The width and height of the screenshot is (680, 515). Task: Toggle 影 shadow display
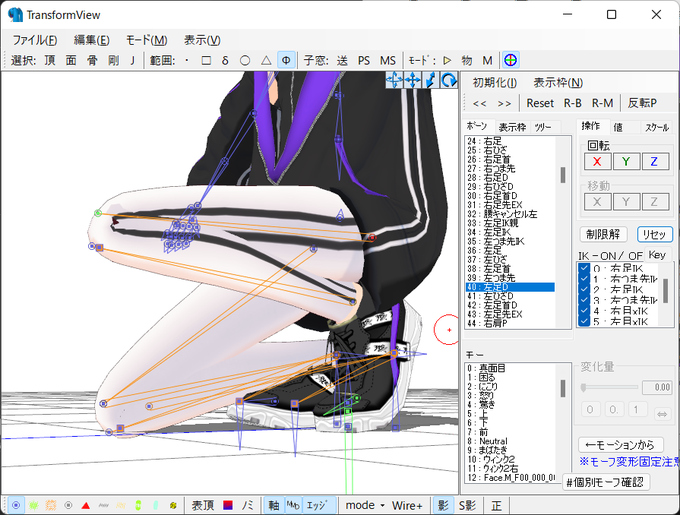(443, 505)
